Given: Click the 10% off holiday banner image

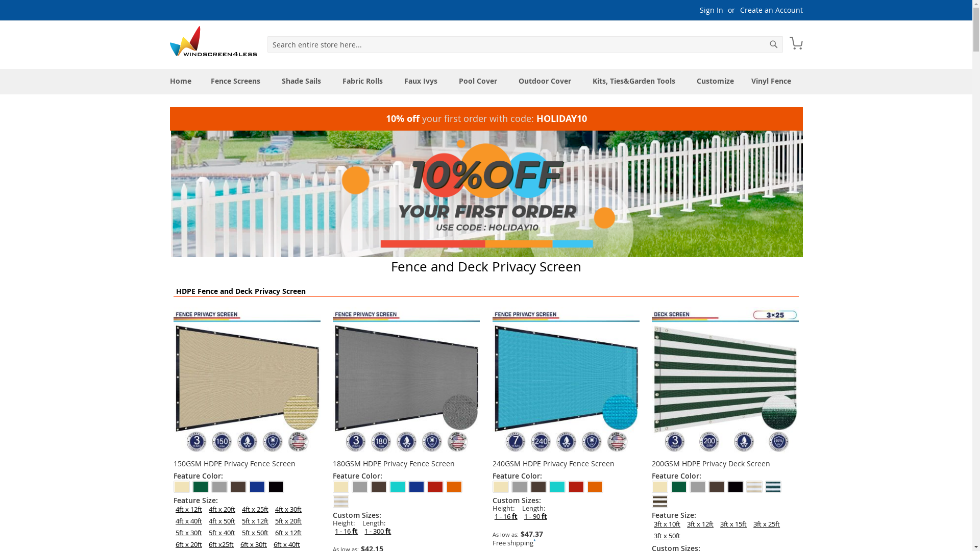Looking at the screenshot, I should coord(486,194).
